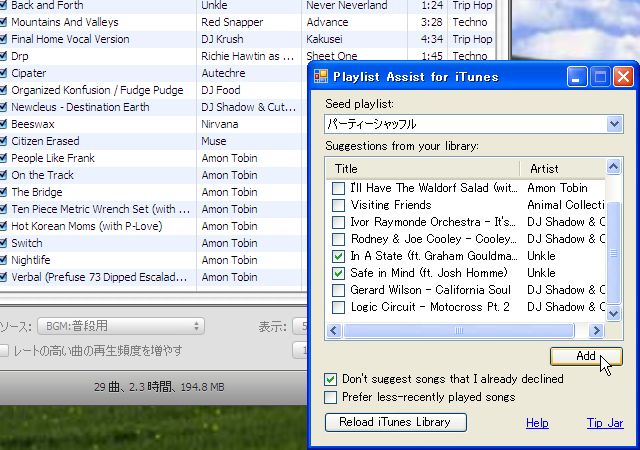640x450 pixels.
Task: Select iTunes track Hot Korean Moms (with P-Love)
Action: coord(87,226)
